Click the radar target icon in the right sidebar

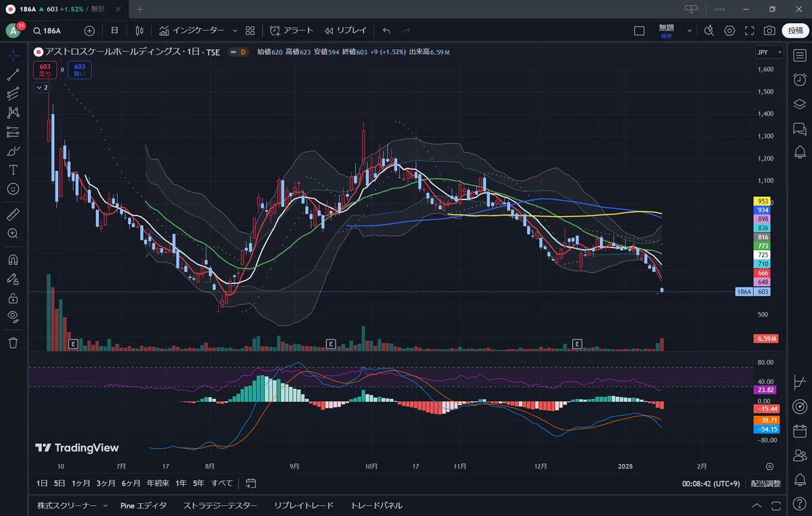(799, 406)
